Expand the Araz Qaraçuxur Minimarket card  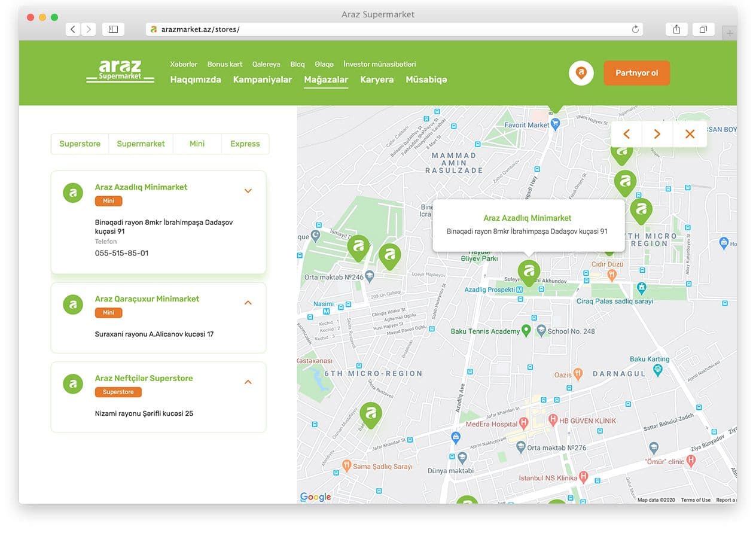248,303
